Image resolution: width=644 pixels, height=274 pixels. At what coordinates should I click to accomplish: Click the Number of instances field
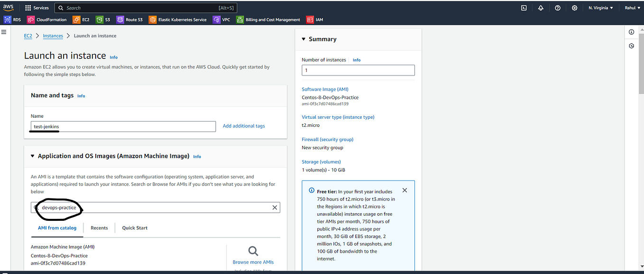(x=358, y=70)
